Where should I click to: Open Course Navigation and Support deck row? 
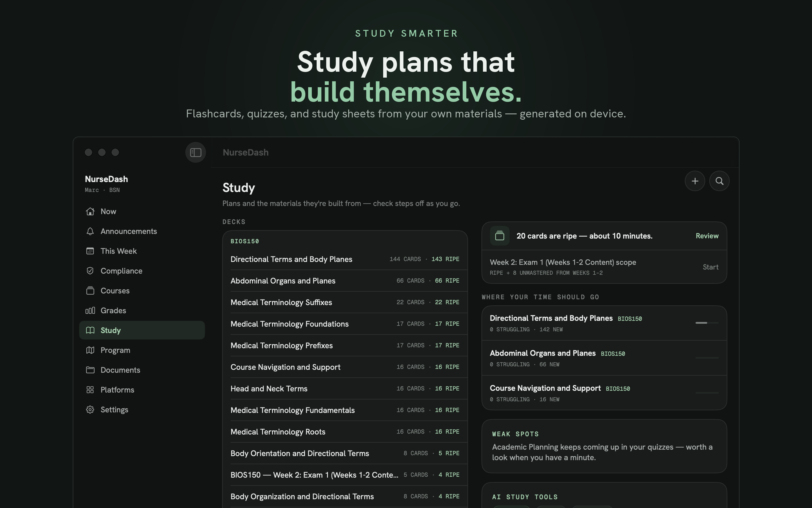[345, 367]
